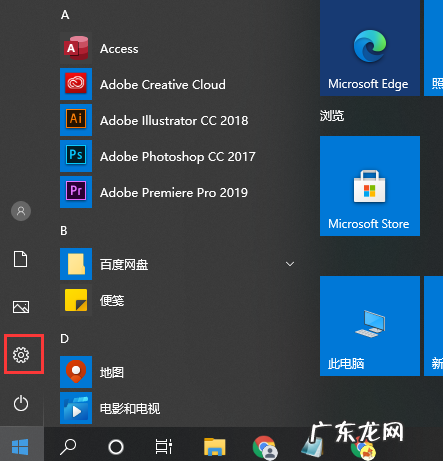Image resolution: width=443 pixels, height=461 pixels.
Task: Open the 此电脑 tile
Action: 370,326
